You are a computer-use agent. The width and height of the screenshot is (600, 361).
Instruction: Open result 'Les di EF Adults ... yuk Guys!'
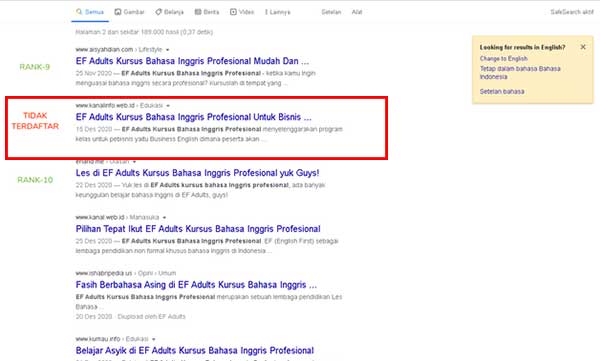[197, 173]
